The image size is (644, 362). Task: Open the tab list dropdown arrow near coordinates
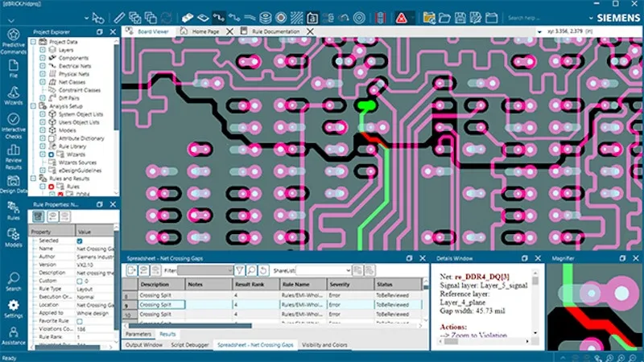click(539, 31)
